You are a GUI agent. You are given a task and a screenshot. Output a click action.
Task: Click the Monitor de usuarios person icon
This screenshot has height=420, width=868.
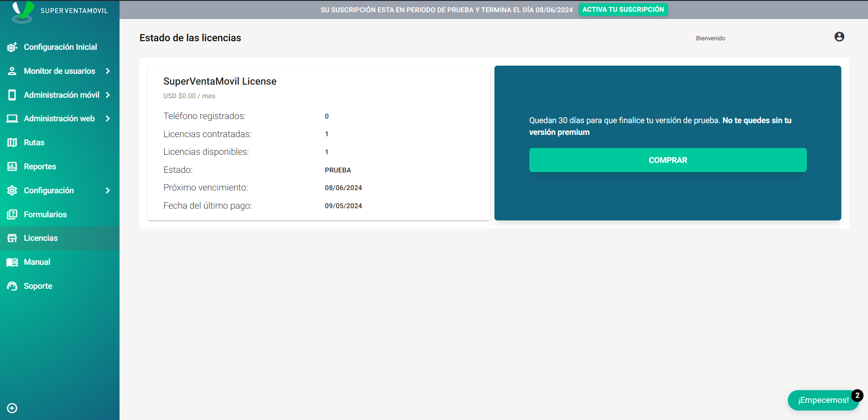tap(12, 71)
